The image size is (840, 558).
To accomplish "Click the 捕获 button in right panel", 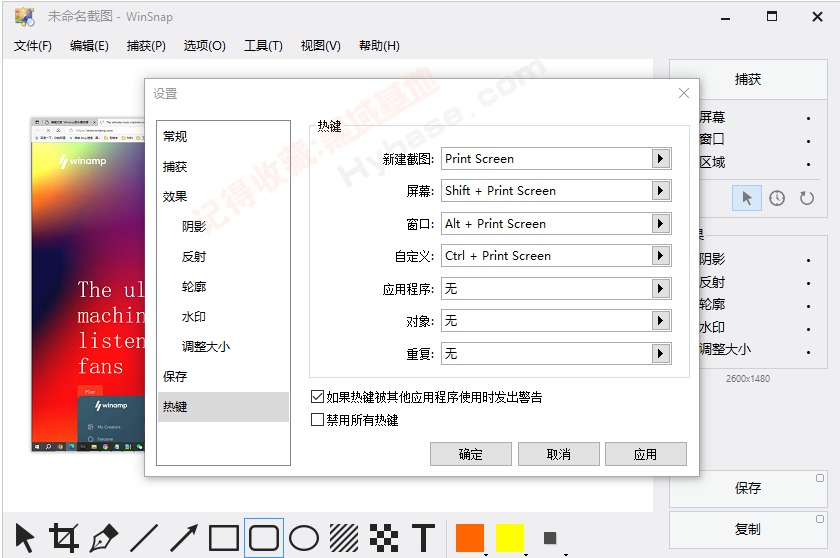I will click(748, 79).
